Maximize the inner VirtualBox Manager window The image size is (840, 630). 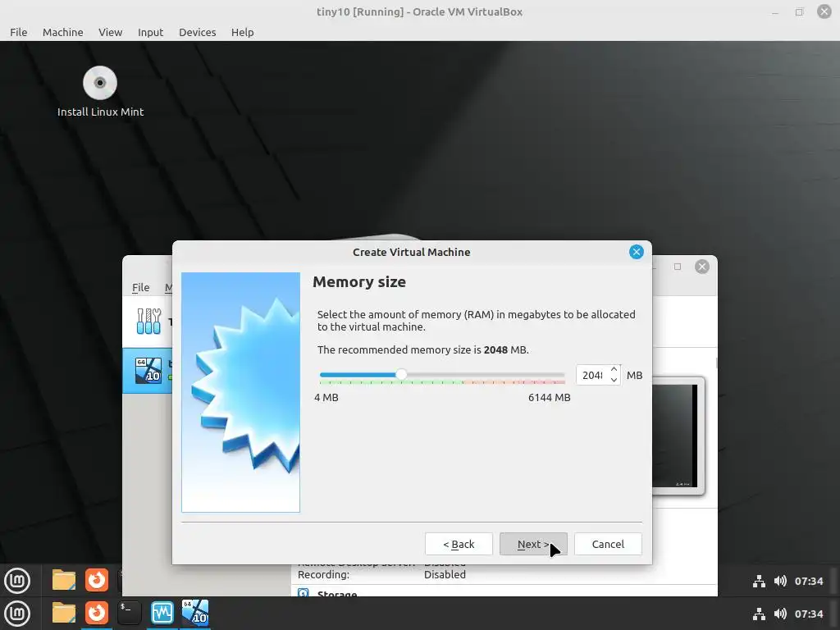tap(678, 267)
